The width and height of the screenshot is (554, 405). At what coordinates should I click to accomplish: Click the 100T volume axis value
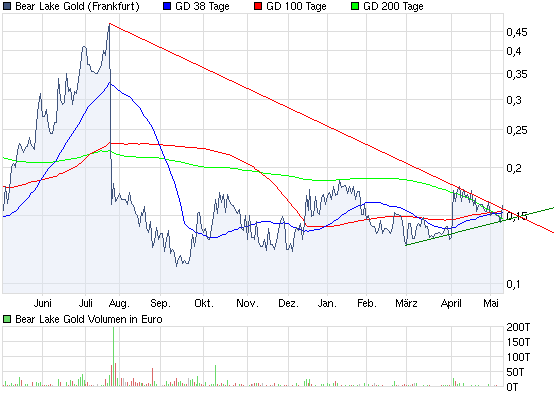(518, 357)
